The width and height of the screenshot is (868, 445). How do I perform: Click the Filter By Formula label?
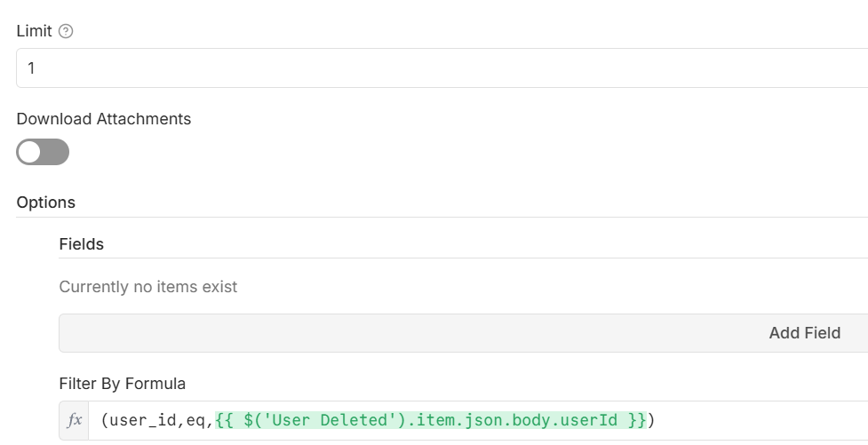(x=122, y=384)
